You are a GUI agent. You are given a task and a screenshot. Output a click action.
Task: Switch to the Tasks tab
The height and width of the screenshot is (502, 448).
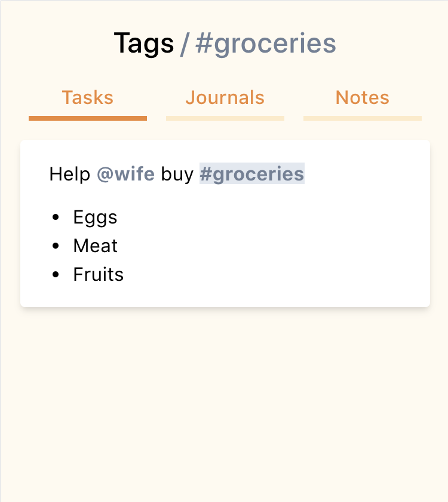click(x=88, y=97)
